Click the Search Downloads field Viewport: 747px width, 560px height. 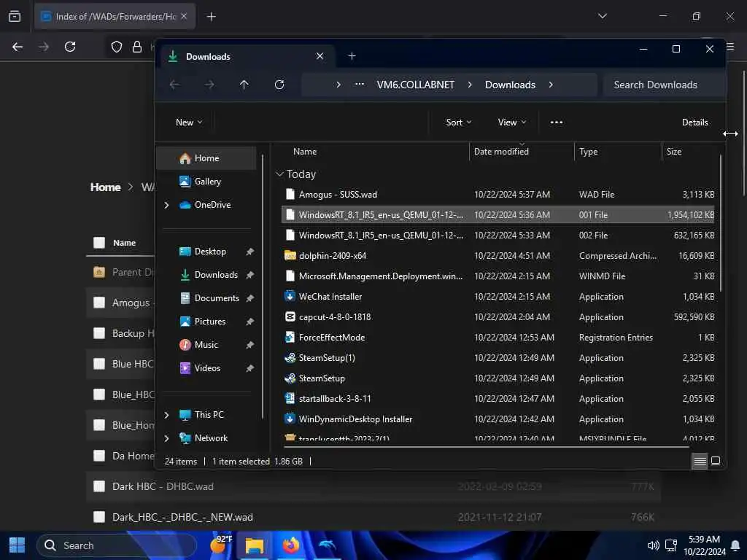click(665, 85)
